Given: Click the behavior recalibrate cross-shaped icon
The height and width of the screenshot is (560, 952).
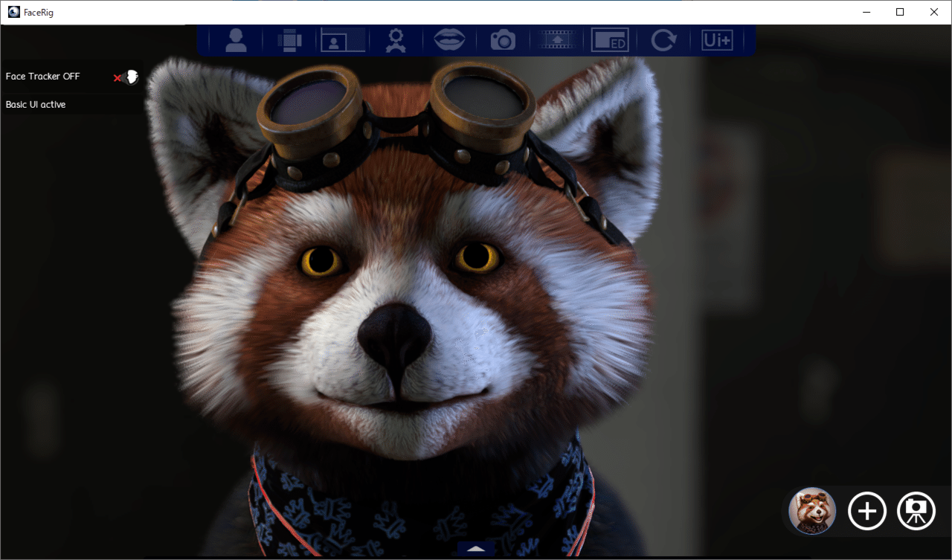Looking at the screenshot, I should (289, 40).
